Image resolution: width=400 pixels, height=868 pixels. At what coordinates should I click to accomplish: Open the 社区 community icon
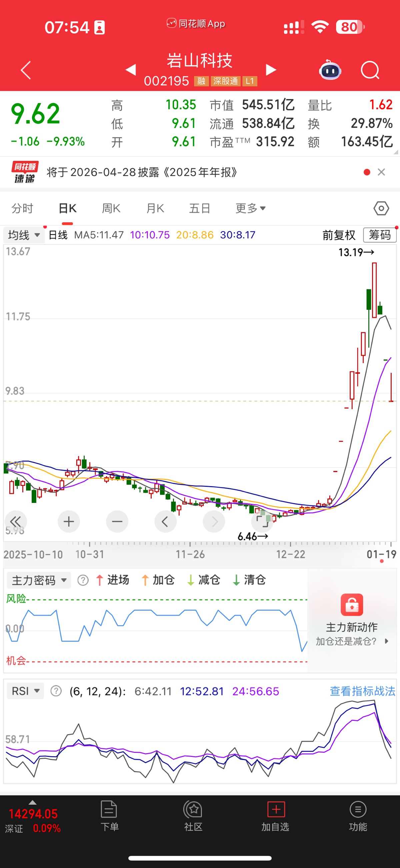click(193, 816)
